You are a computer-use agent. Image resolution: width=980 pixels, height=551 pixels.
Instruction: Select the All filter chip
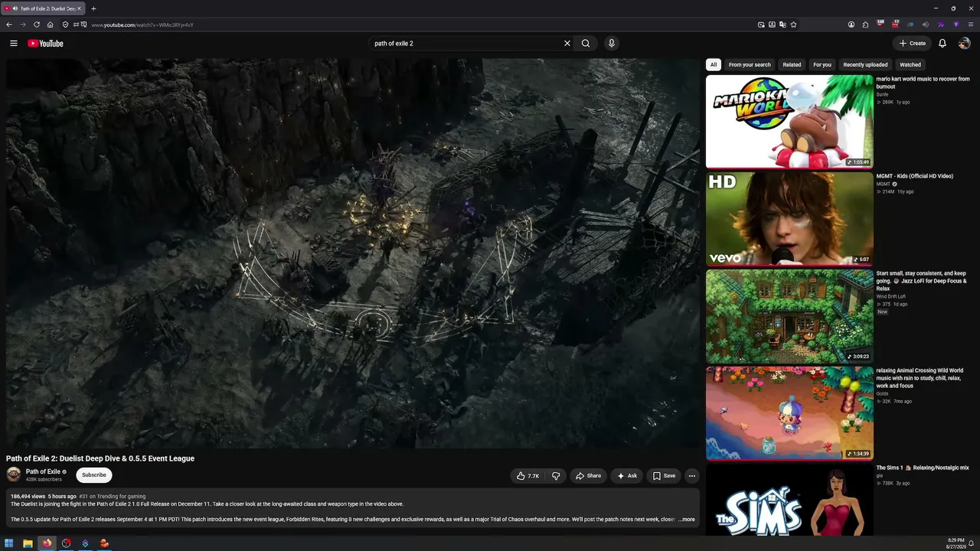click(714, 65)
